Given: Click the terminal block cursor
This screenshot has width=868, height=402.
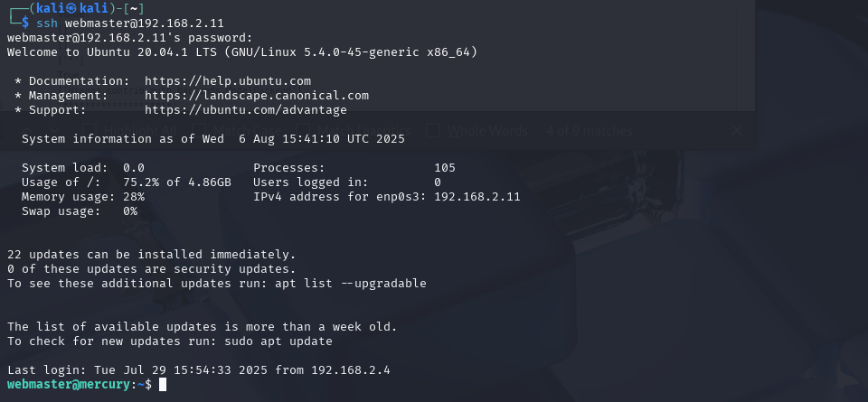Looking at the screenshot, I should pos(163,384).
